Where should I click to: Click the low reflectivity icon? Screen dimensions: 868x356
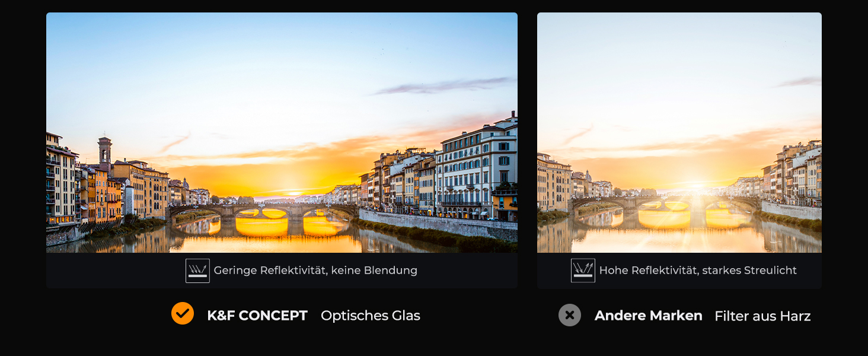click(197, 271)
